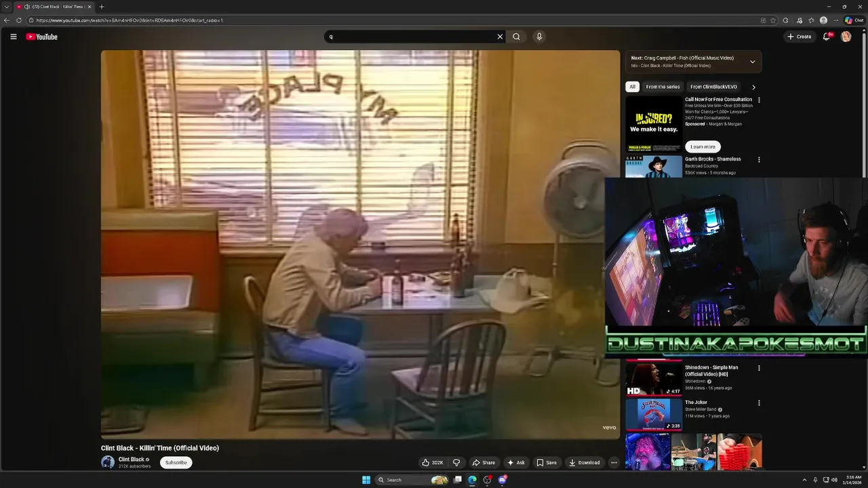Mute the tab using its speaker icon
The image size is (868, 488).
click(x=26, y=7)
